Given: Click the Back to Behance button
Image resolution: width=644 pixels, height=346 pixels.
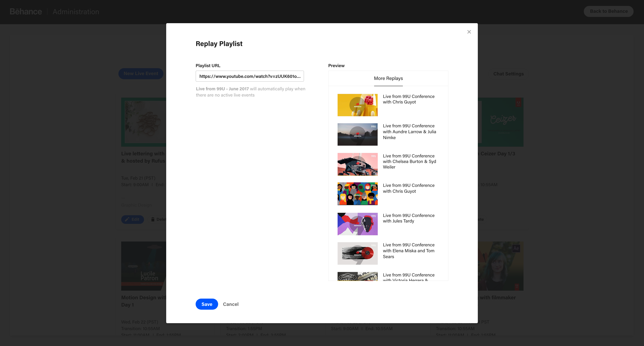Looking at the screenshot, I should pyautogui.click(x=609, y=11).
